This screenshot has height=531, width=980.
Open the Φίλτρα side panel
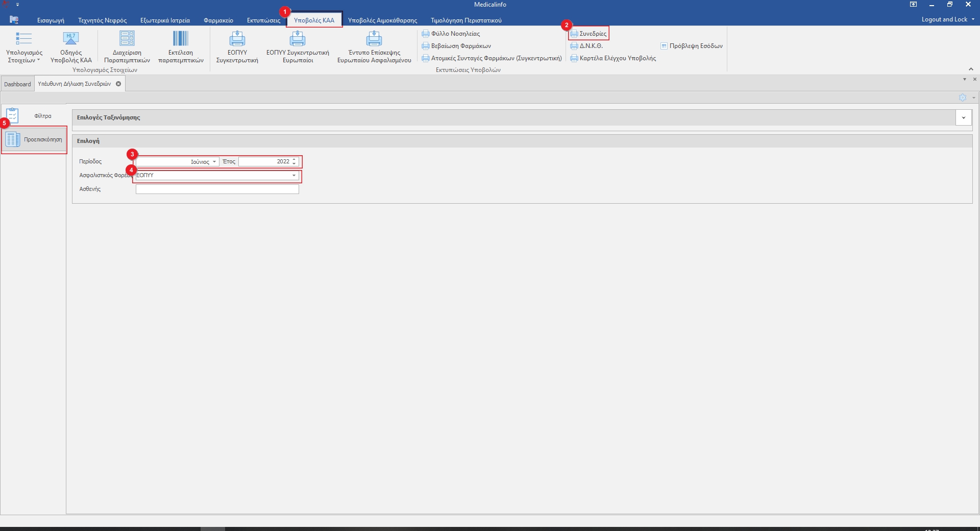click(x=13, y=116)
